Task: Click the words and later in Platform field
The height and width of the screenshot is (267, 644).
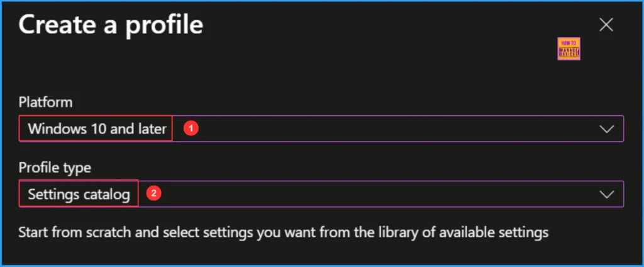Action: pyautogui.click(x=139, y=129)
